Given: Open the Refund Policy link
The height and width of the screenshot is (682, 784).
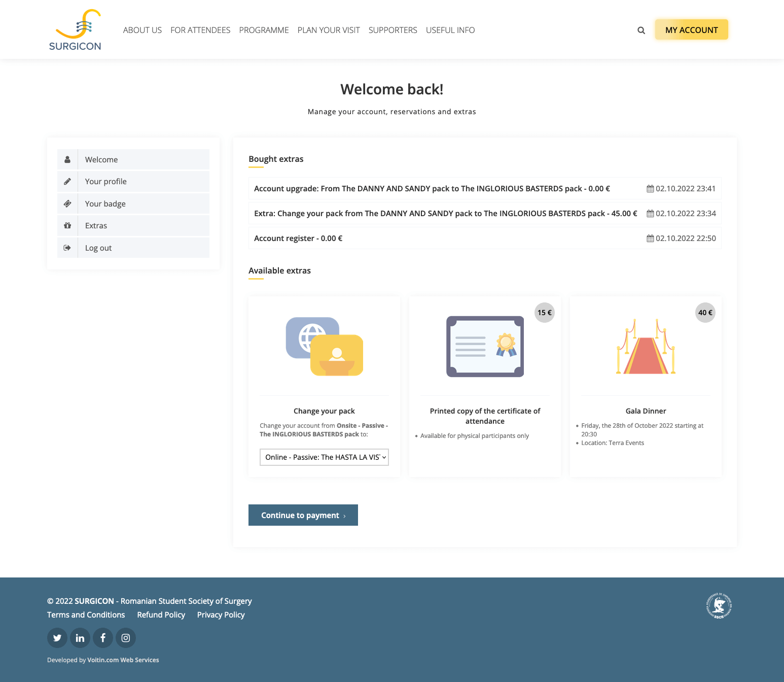Looking at the screenshot, I should (161, 615).
